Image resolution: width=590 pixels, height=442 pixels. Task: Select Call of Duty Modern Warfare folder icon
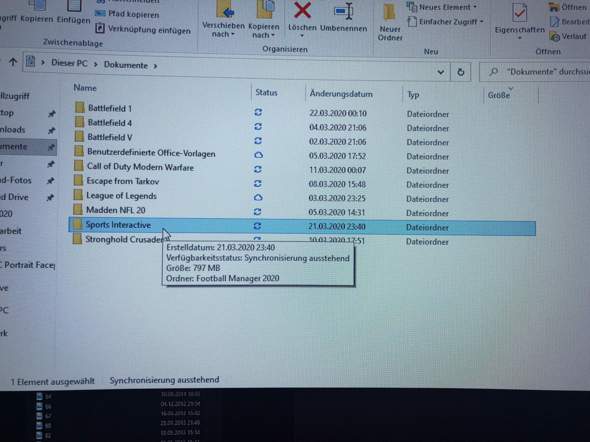tap(78, 166)
